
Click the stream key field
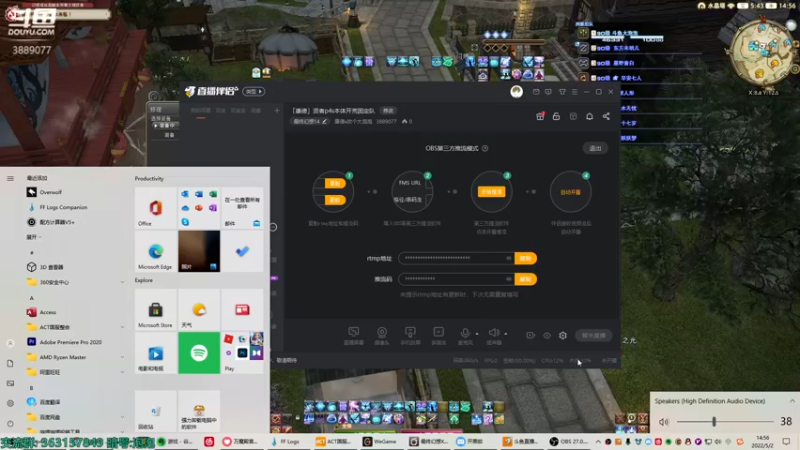457,279
